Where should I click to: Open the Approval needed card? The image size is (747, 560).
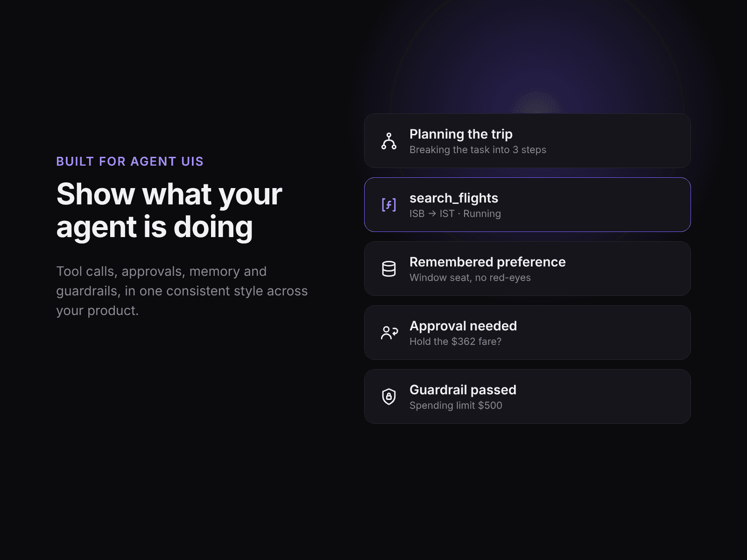(528, 333)
